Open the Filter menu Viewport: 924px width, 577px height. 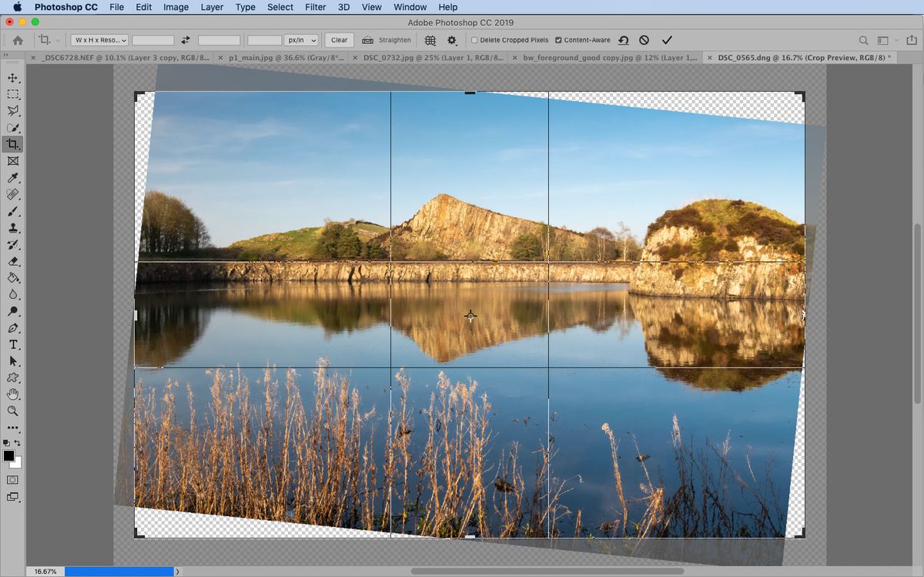315,7
